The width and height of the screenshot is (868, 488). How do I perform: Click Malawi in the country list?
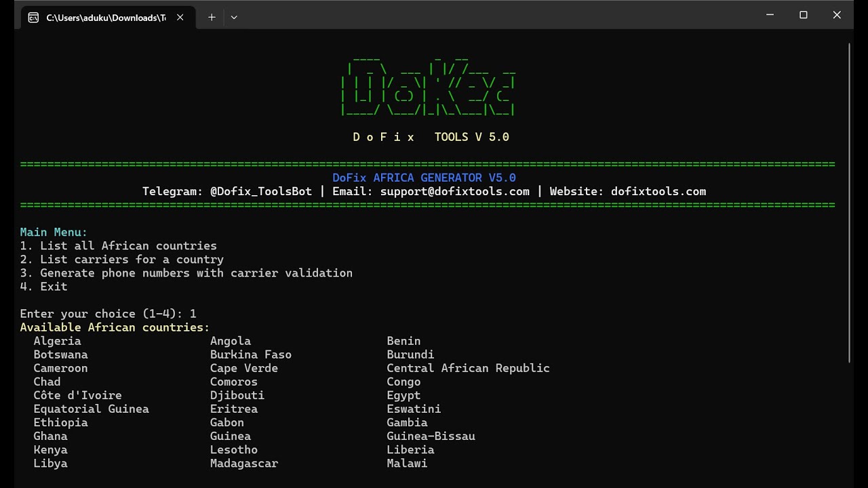click(407, 463)
